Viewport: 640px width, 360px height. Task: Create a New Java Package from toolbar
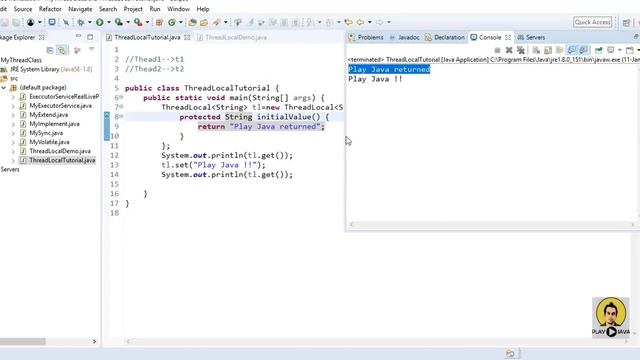click(x=160, y=22)
